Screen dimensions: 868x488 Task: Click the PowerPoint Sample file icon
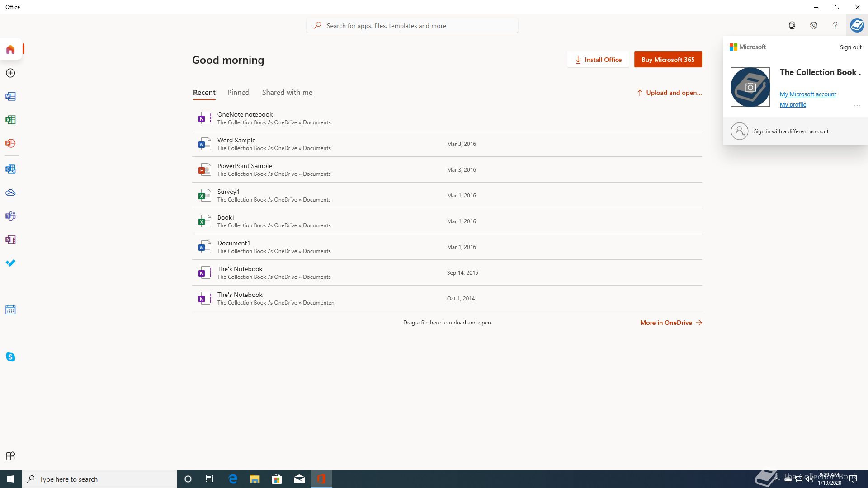click(204, 170)
